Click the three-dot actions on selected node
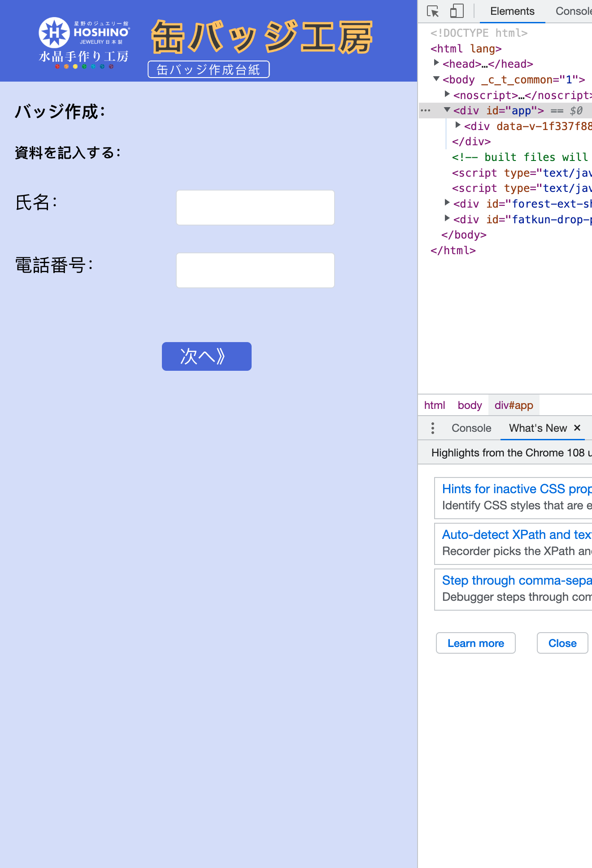592x868 pixels. tap(426, 110)
